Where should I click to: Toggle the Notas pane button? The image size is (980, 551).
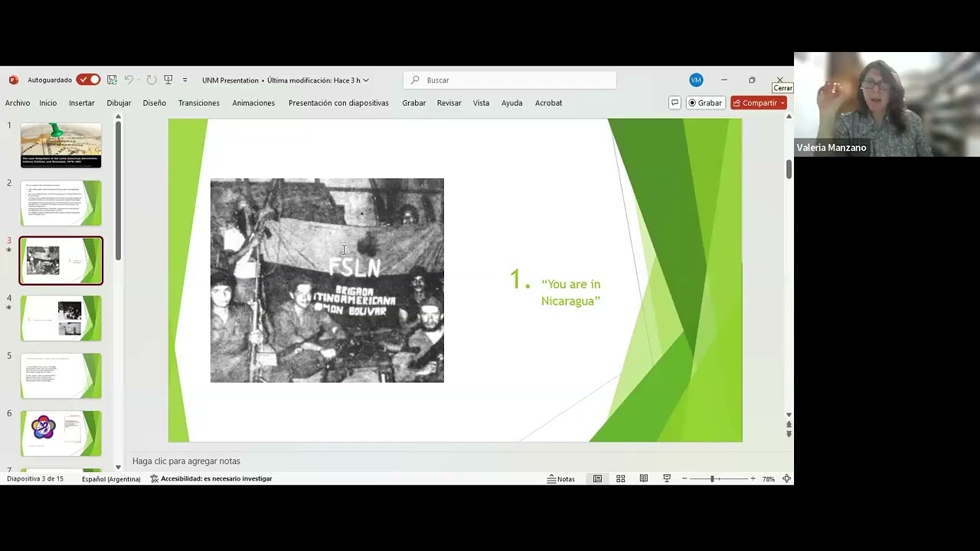(560, 478)
